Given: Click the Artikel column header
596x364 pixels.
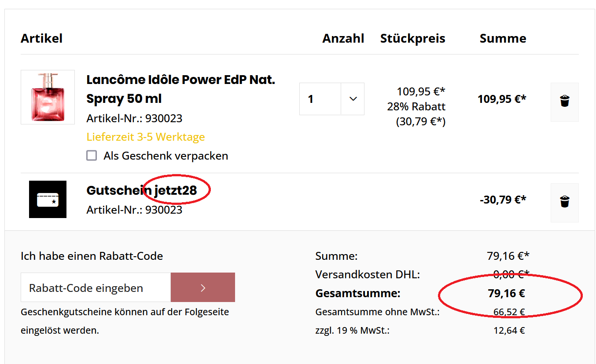Looking at the screenshot, I should tap(41, 38).
